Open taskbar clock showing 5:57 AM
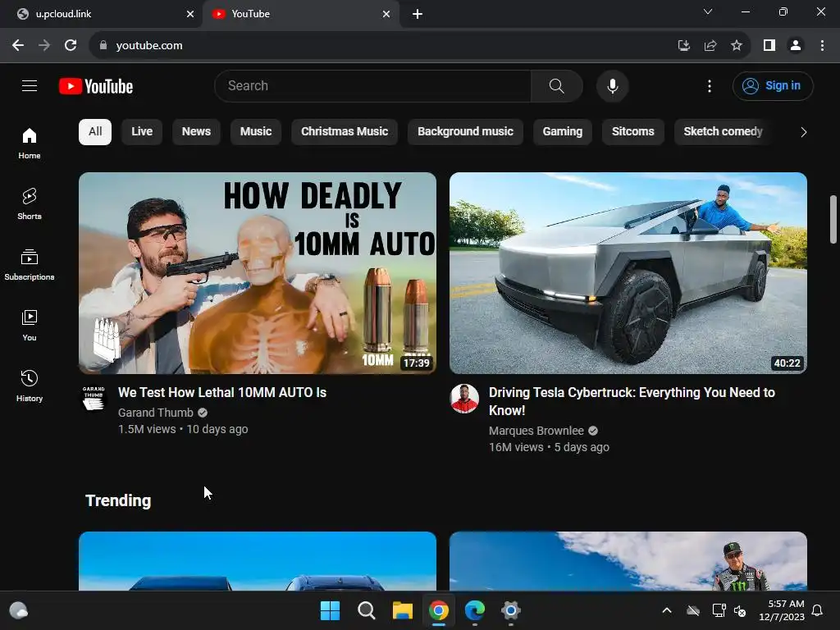 pyautogui.click(x=782, y=610)
